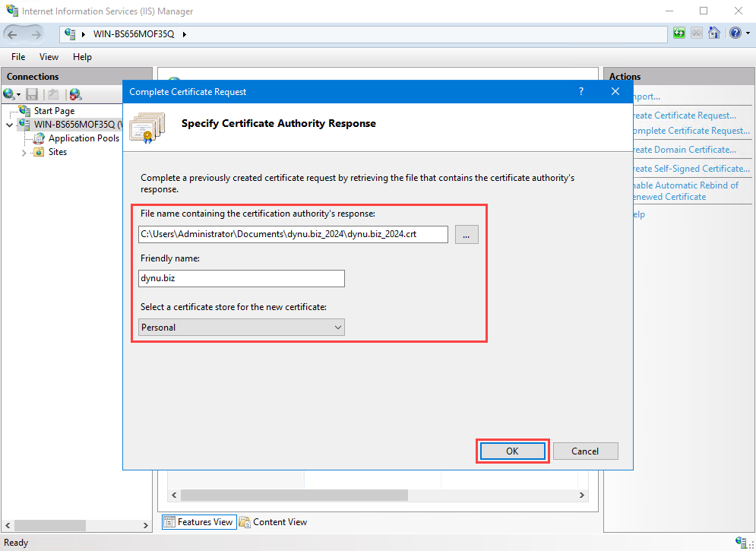Click the dialog's question mark help button

tap(581, 92)
